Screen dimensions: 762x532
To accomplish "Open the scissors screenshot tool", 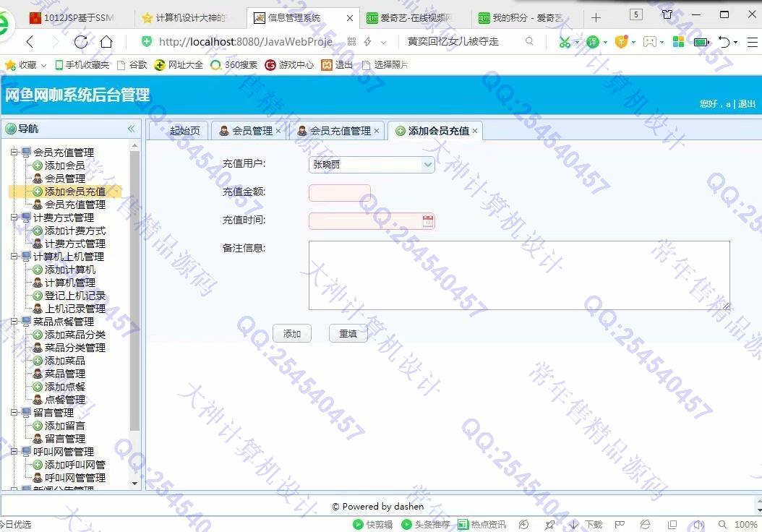I will pos(565,42).
